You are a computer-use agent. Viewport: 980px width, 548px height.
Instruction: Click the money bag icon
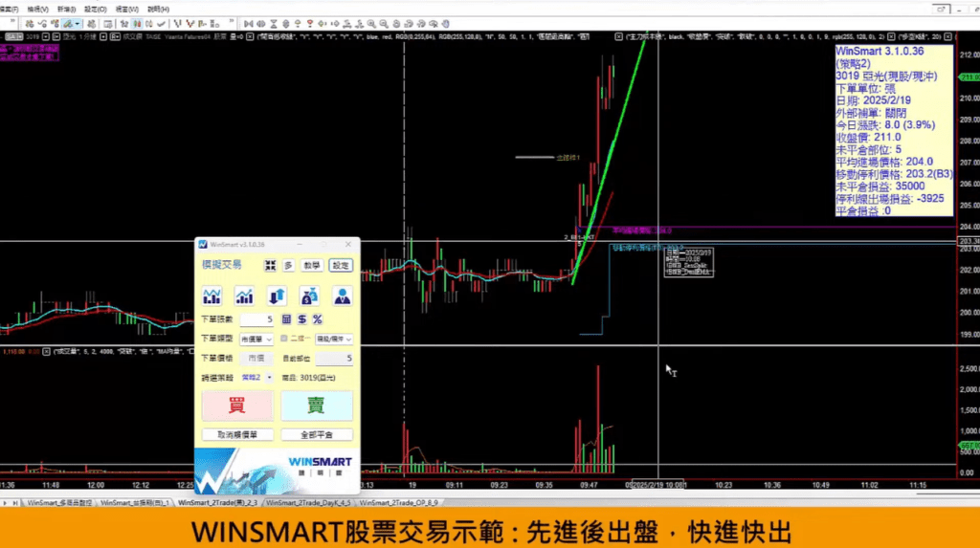(309, 296)
